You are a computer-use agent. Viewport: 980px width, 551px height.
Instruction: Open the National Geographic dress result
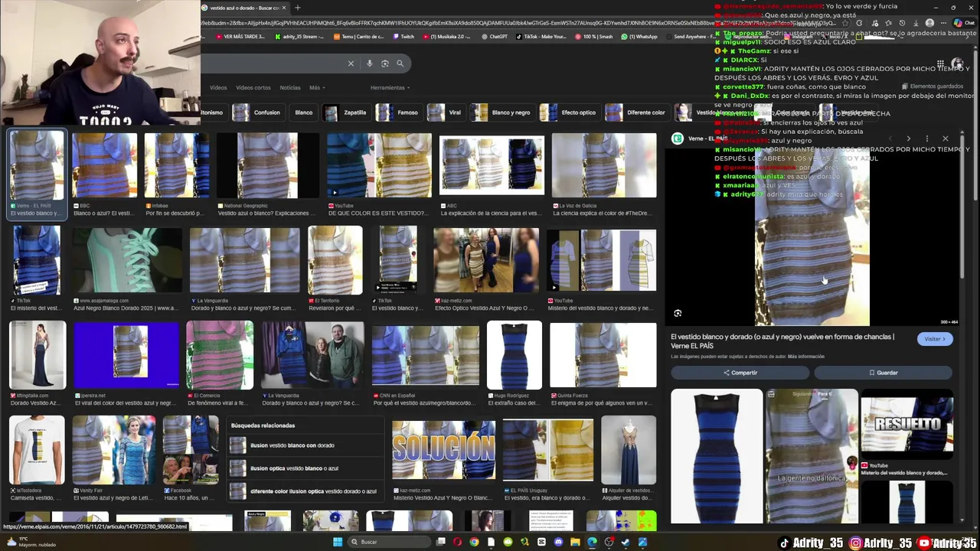pyautogui.click(x=267, y=165)
